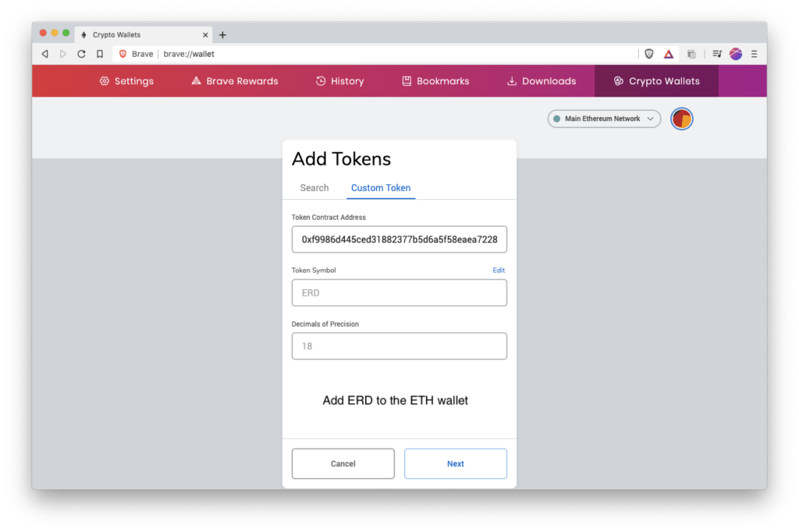Open a new tab with the plus icon
This screenshot has height=532, width=799.
click(x=222, y=35)
